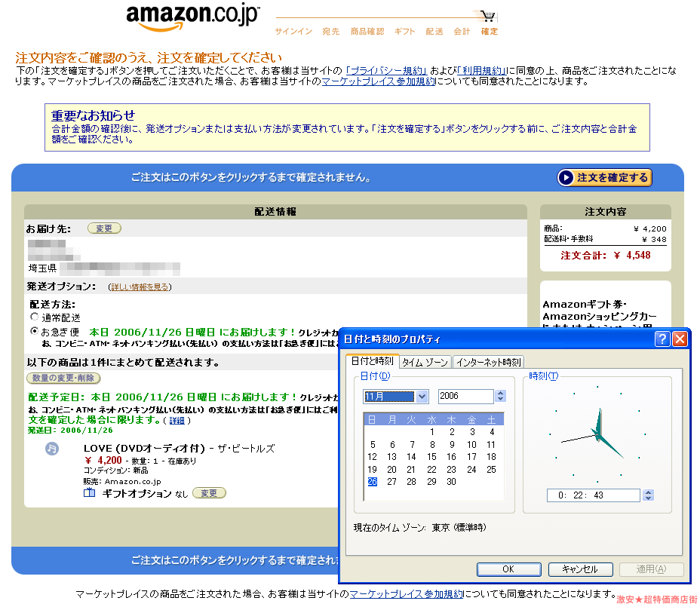Viewport: 700px width, 607px height.
Task: Click the gift box icon near ギフトオプション
Action: 89,492
